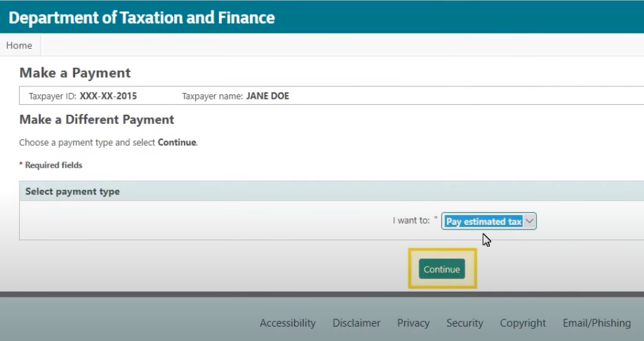Image resolution: width=644 pixels, height=341 pixels.
Task: Open the Privacy footer link
Action: coord(413,323)
